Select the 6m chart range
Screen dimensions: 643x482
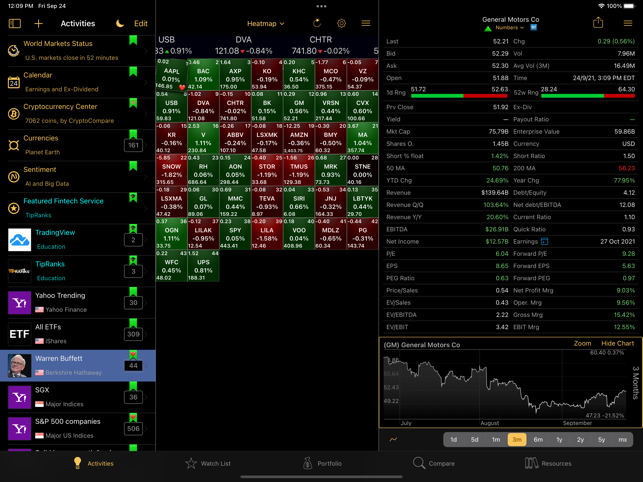click(538, 439)
